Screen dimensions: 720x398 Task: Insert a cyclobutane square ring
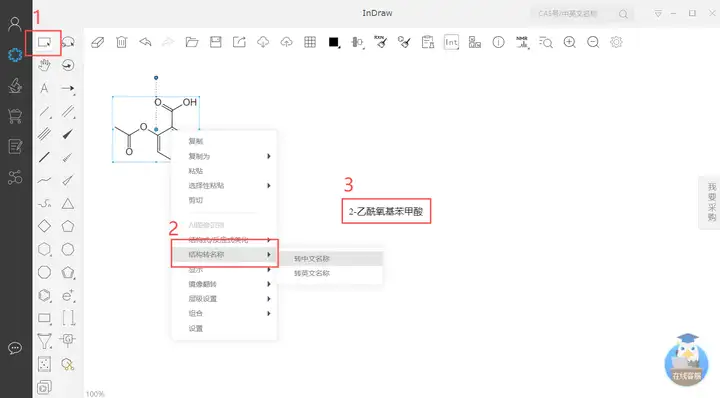tap(44, 226)
